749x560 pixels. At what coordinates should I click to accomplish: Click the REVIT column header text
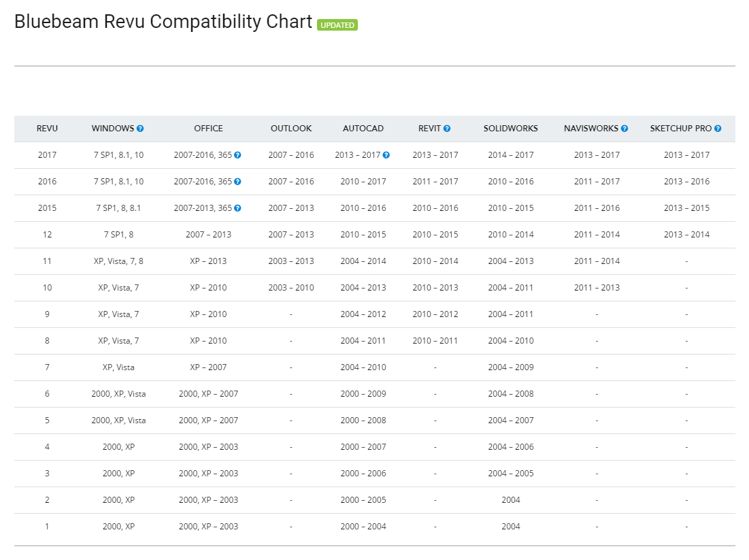point(429,129)
